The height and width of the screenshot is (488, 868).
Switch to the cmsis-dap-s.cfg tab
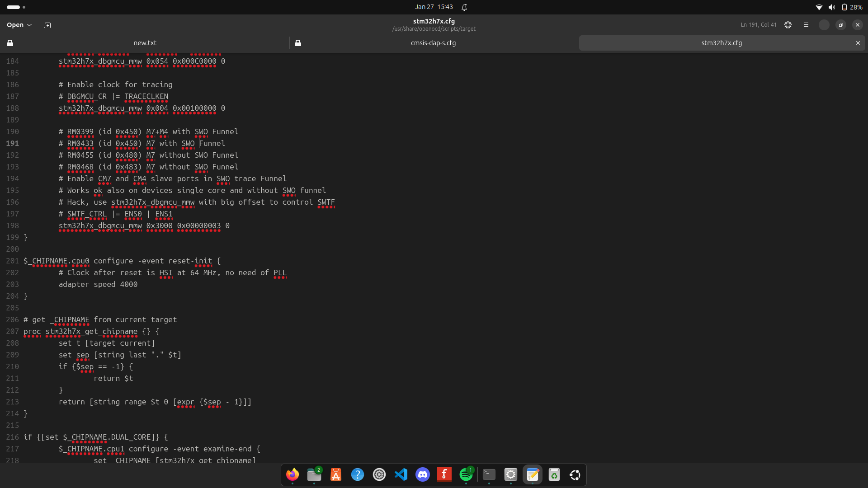click(433, 43)
